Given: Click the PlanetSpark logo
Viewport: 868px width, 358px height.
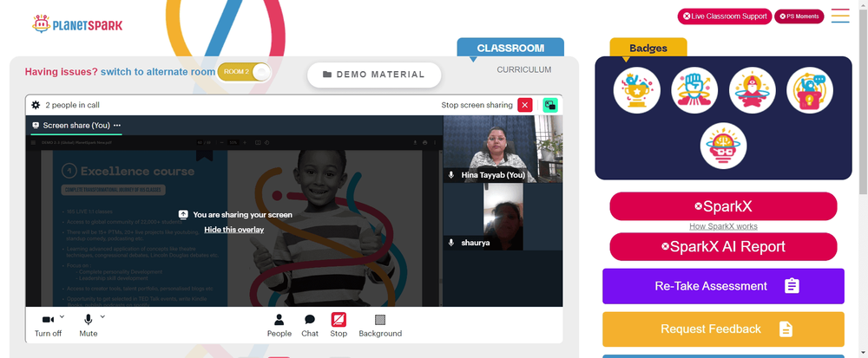Looking at the screenshot, I should pyautogui.click(x=77, y=24).
